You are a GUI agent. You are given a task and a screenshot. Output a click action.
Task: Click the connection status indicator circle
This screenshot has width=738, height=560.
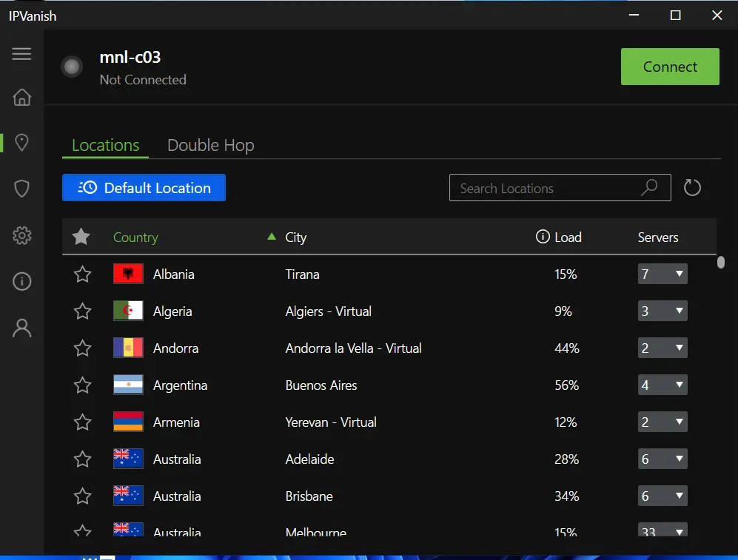(72, 67)
